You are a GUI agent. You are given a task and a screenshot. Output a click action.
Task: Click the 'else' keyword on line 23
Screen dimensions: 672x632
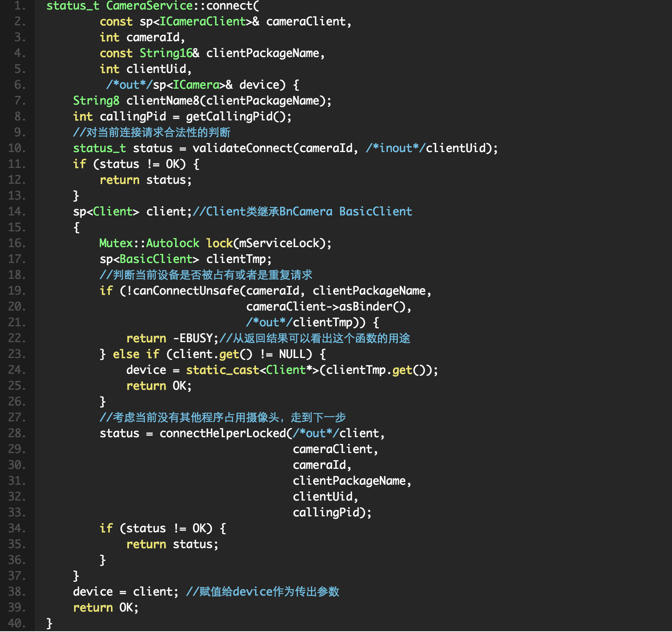126,354
